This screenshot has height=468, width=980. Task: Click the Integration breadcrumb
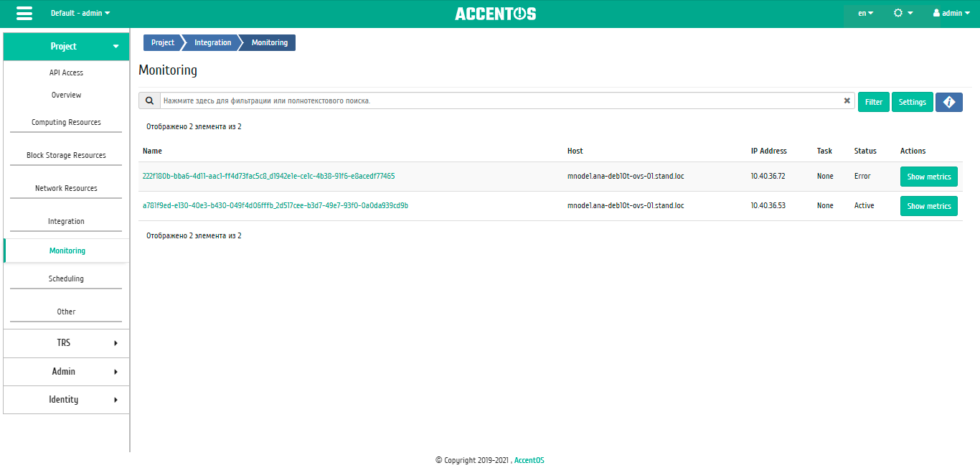click(x=212, y=42)
